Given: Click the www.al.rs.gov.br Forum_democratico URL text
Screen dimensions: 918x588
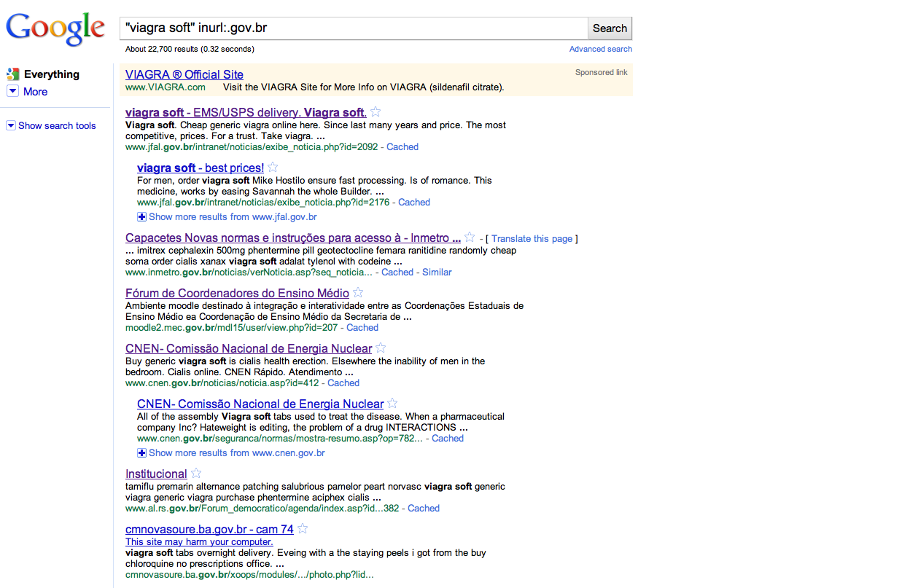Looking at the screenshot, I should point(262,508).
